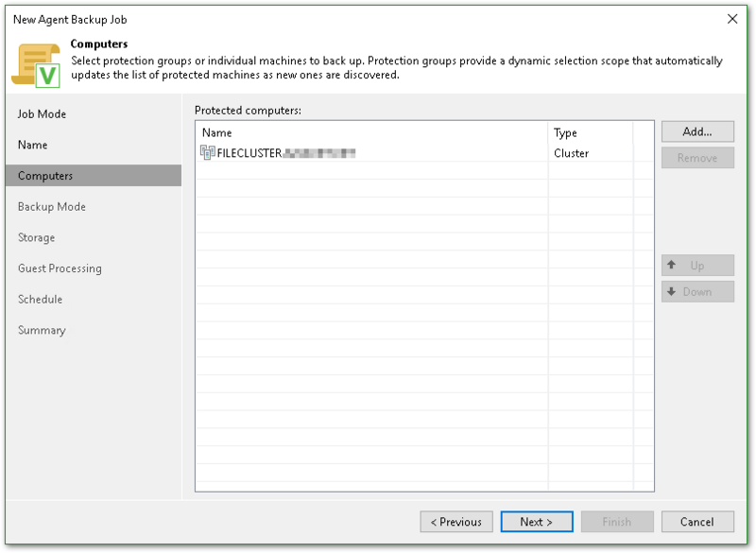Image resolution: width=756 pixels, height=553 pixels.
Task: Click the Veeam backup job wizard icon
Action: click(35, 64)
